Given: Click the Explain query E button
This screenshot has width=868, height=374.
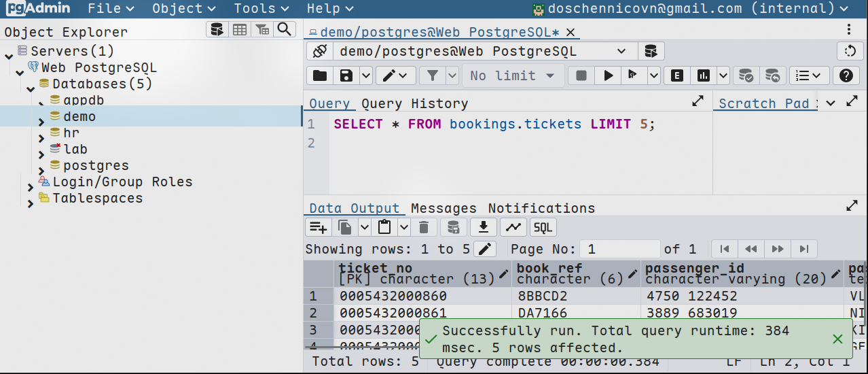Looking at the screenshot, I should (x=676, y=75).
